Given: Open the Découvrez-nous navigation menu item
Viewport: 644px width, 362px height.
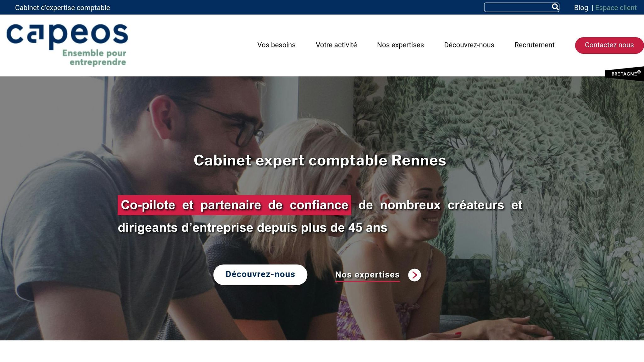Looking at the screenshot, I should (469, 45).
